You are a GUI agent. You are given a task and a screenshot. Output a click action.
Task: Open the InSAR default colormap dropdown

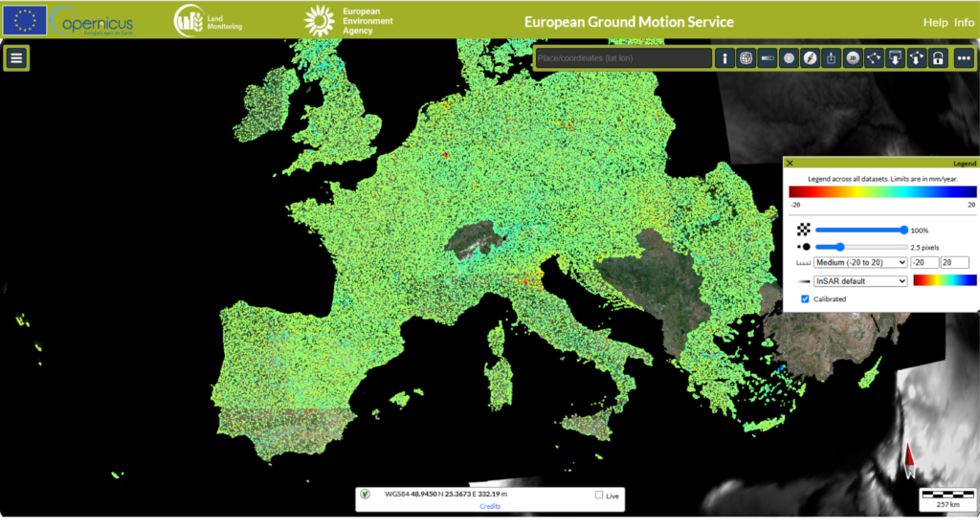(x=860, y=281)
